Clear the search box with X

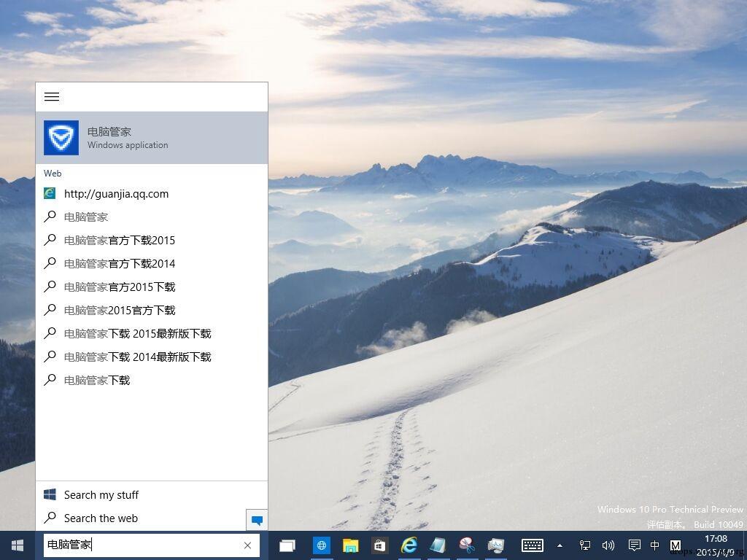[x=247, y=545]
